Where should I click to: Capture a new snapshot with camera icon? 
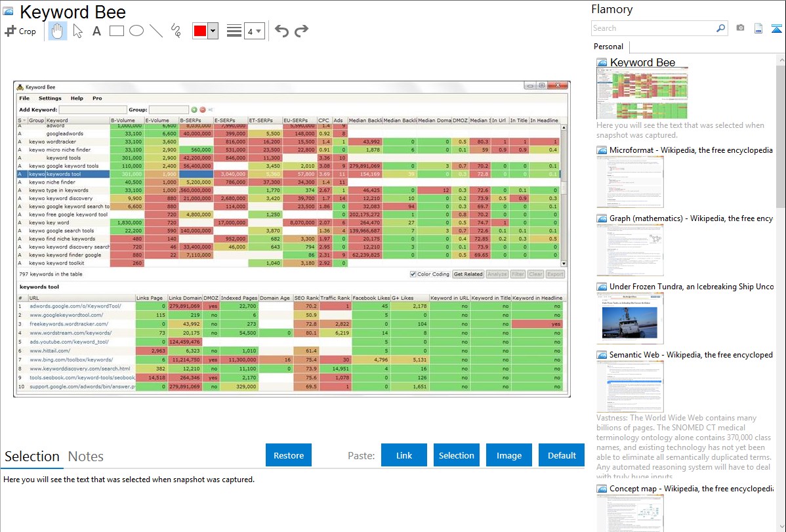pos(740,28)
